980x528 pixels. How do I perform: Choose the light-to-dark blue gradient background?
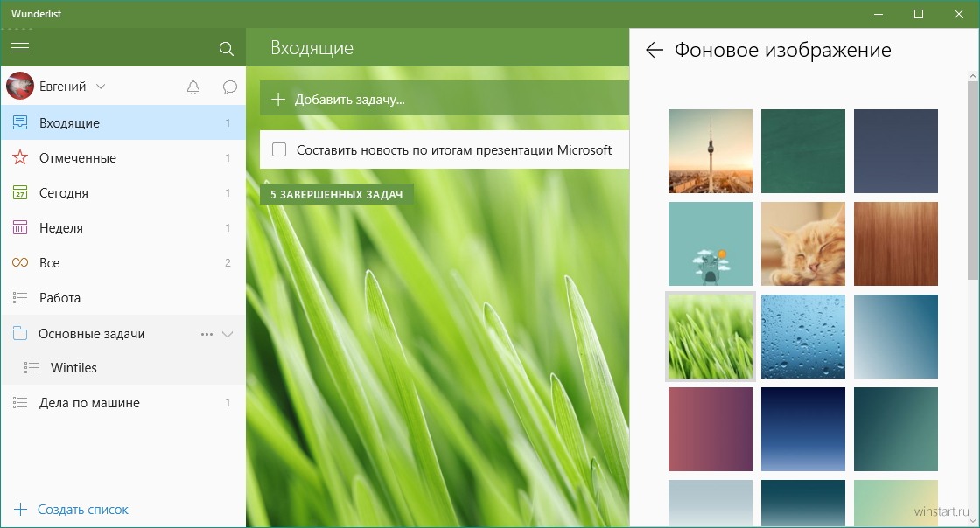click(896, 337)
